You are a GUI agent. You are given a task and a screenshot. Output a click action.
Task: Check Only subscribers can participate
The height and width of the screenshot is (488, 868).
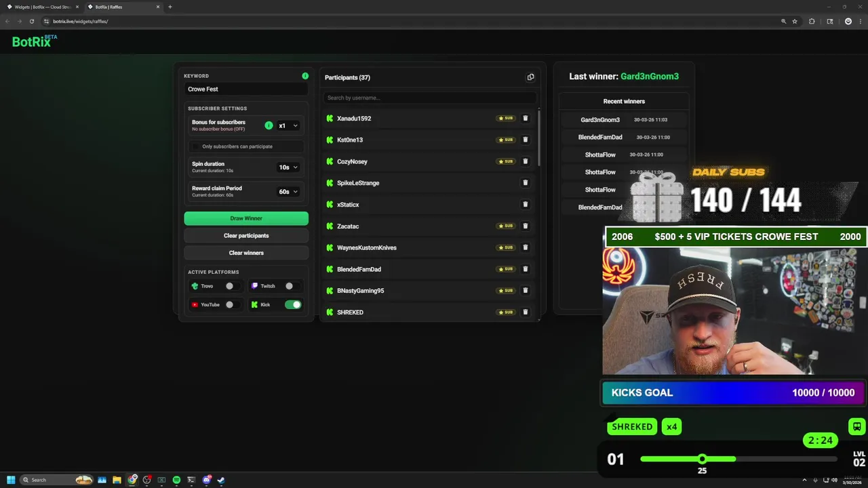[196, 146]
